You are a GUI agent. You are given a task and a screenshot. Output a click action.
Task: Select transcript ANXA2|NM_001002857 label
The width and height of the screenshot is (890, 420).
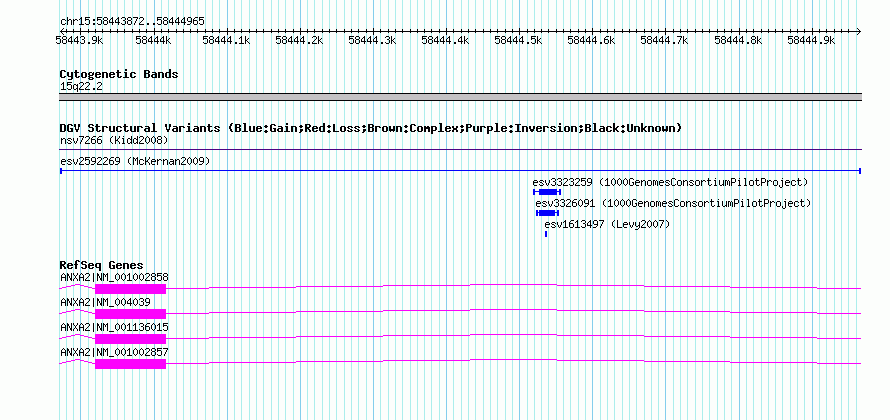(x=114, y=352)
